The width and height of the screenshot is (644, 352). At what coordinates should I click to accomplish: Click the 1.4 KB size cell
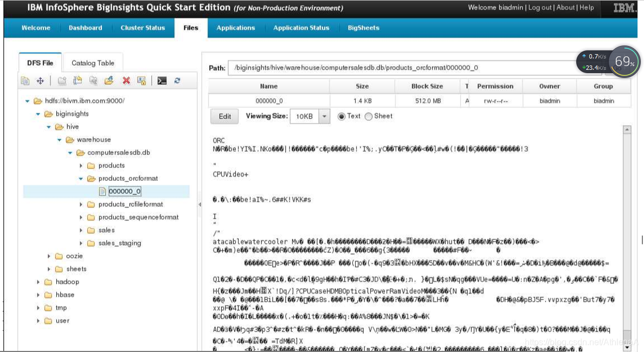(x=362, y=101)
